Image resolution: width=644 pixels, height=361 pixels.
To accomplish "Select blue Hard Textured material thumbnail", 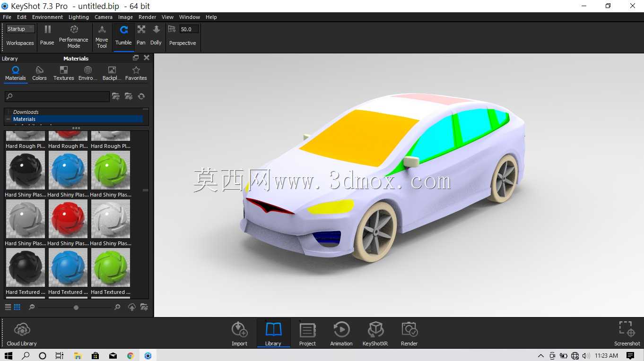I will point(68,267).
